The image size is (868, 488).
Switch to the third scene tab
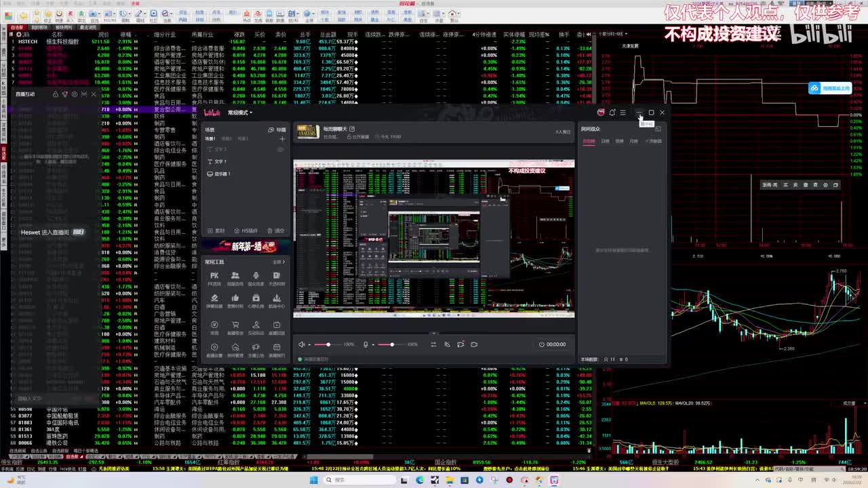[243, 138]
